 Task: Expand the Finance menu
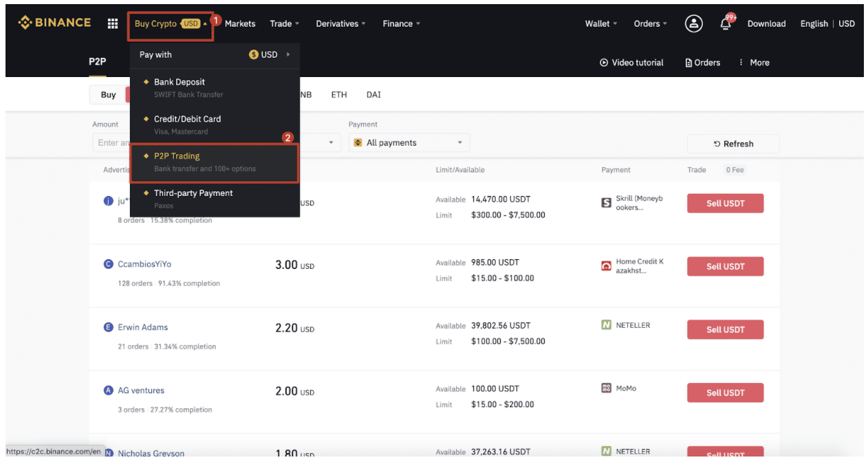(401, 23)
